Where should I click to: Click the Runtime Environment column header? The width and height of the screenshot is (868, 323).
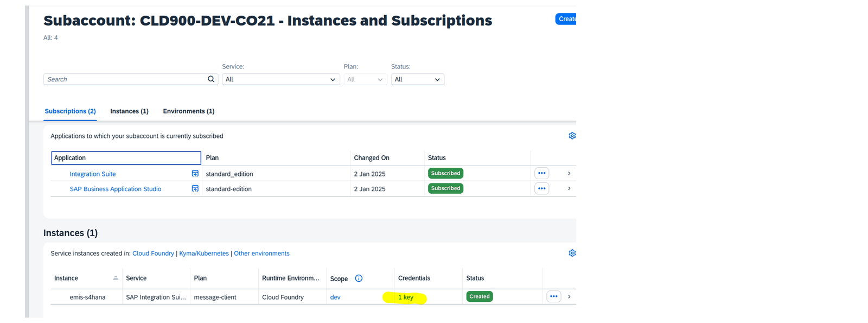[x=291, y=278]
